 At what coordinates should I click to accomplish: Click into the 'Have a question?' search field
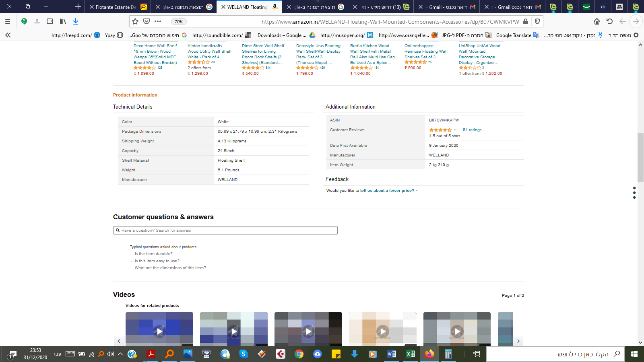225,230
